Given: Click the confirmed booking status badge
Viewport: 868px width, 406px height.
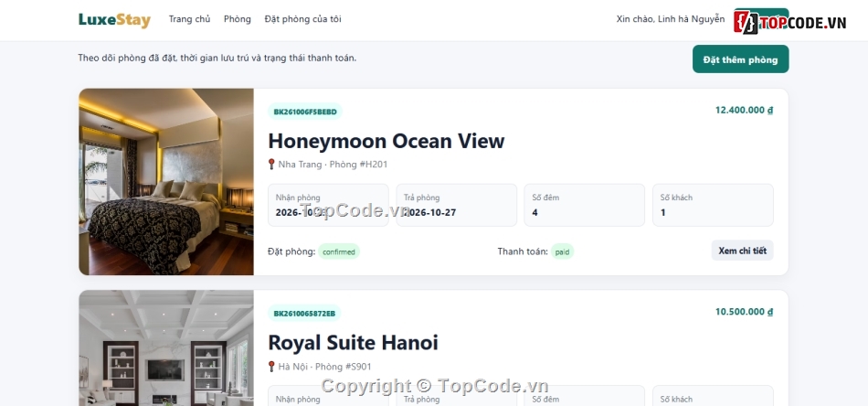Looking at the screenshot, I should tap(339, 251).
